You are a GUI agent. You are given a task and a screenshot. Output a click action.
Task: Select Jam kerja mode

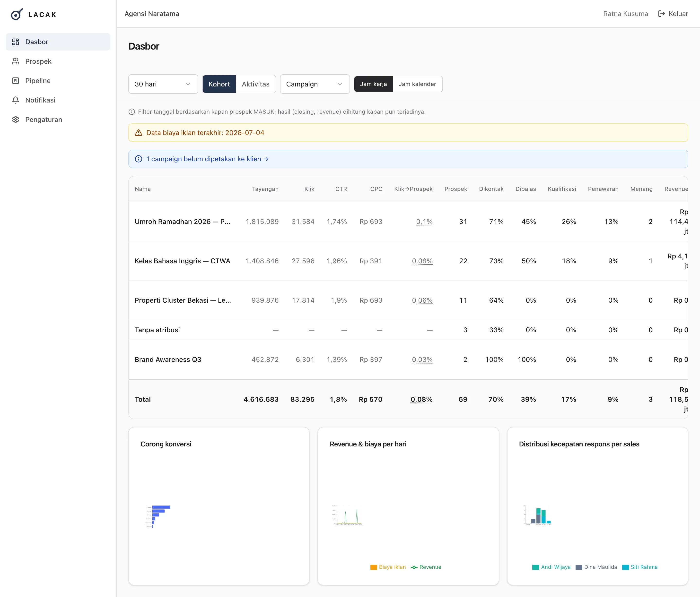point(373,84)
